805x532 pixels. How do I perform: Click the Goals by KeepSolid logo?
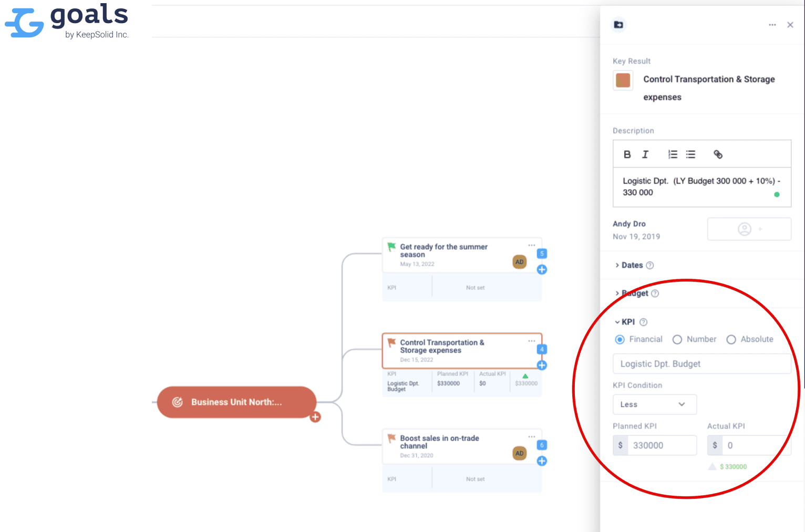pyautogui.click(x=67, y=21)
